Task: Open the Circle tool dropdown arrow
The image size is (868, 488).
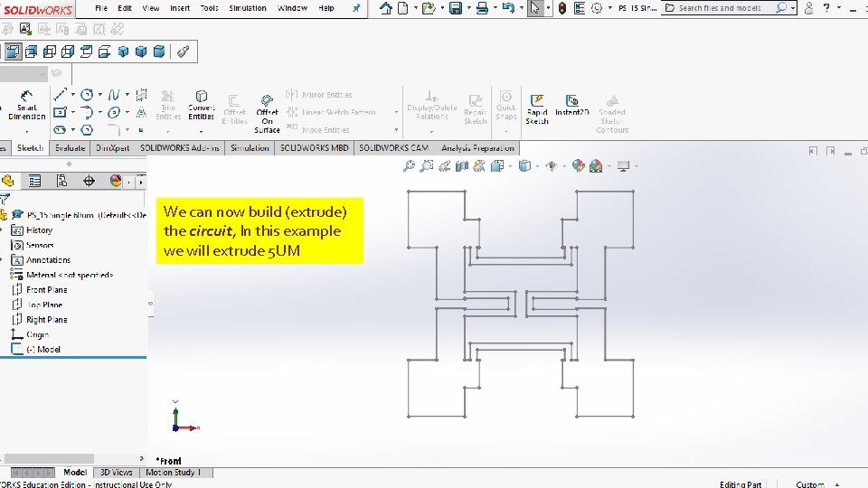Action: (100, 95)
